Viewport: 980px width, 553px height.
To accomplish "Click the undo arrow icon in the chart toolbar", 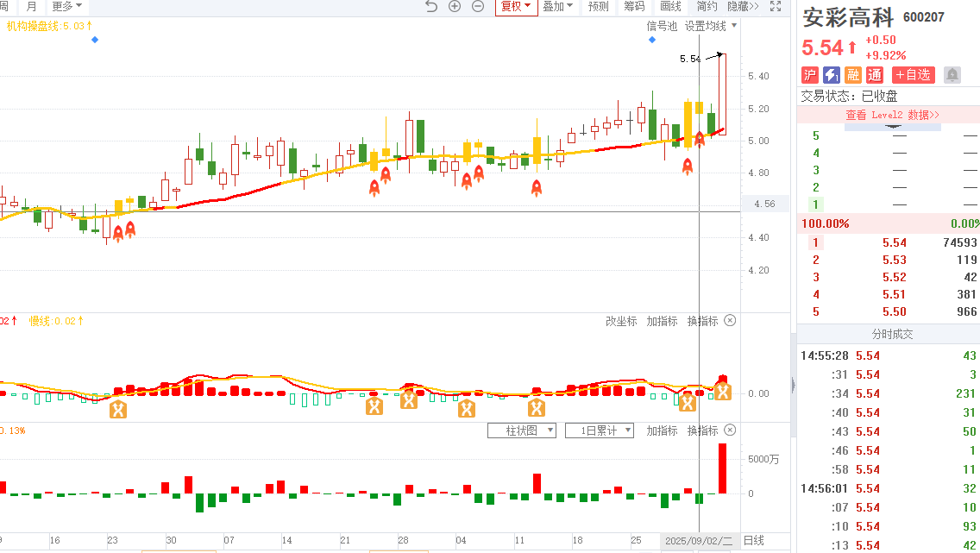I will point(431,6).
